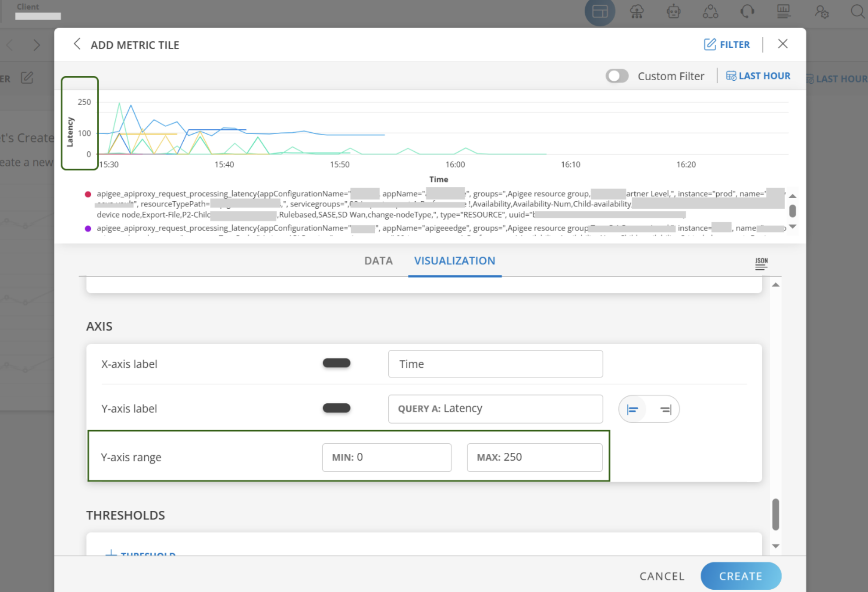The image size is (868, 592).
Task: Click CREATE to add the metric tile
Action: pyautogui.click(x=741, y=576)
